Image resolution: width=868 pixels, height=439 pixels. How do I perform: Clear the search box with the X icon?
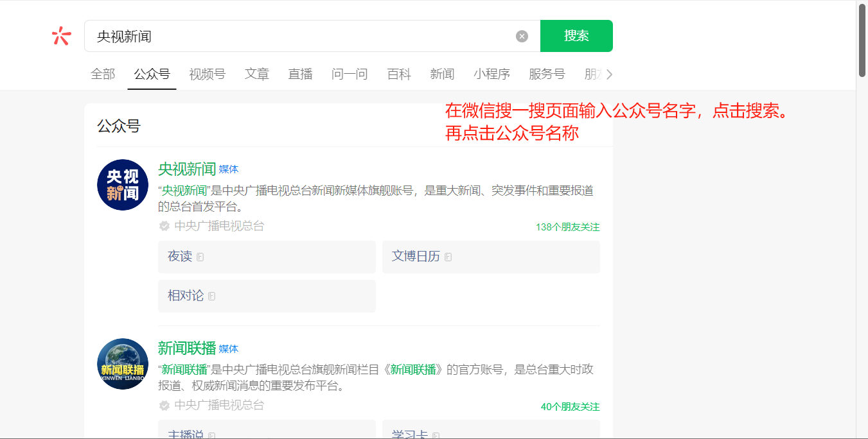click(x=522, y=36)
